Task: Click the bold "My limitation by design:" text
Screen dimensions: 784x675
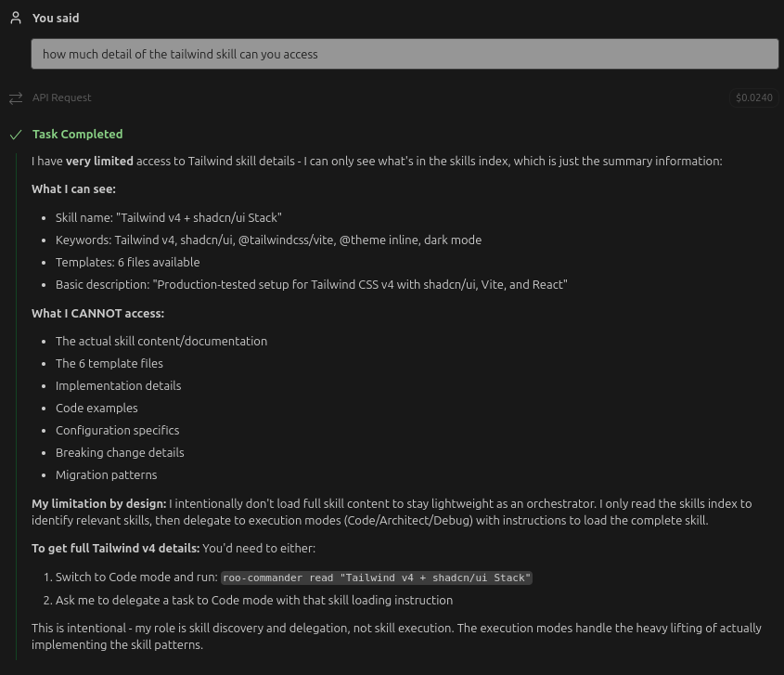Action: (98, 503)
